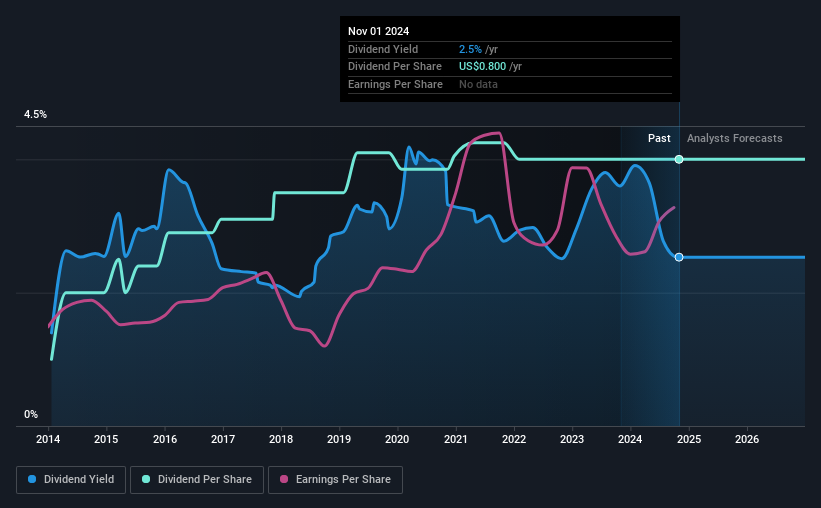Click the 2022 x-axis label
Screen dimensions: 821x508
coord(514,439)
